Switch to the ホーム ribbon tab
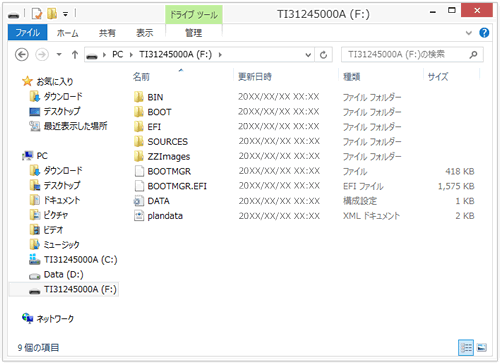500x363 pixels. coord(68,33)
